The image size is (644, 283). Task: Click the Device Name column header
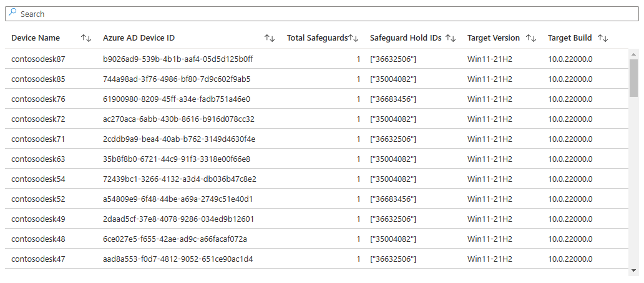(x=36, y=38)
